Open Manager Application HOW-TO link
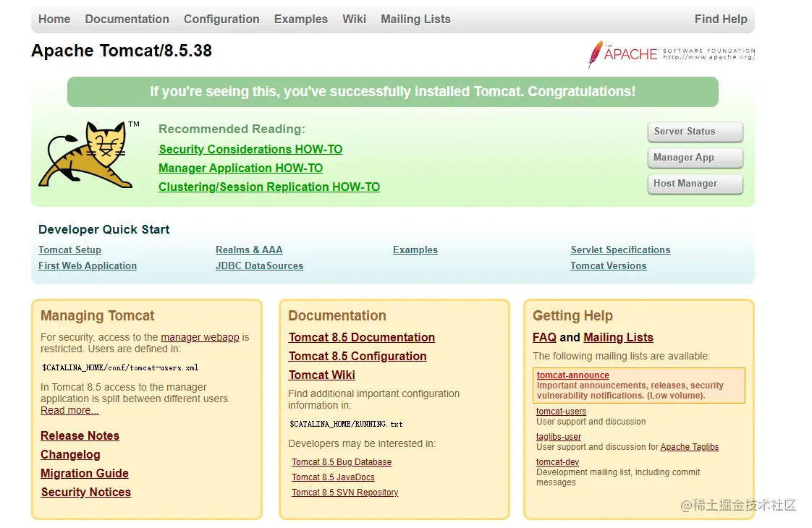 (x=241, y=169)
